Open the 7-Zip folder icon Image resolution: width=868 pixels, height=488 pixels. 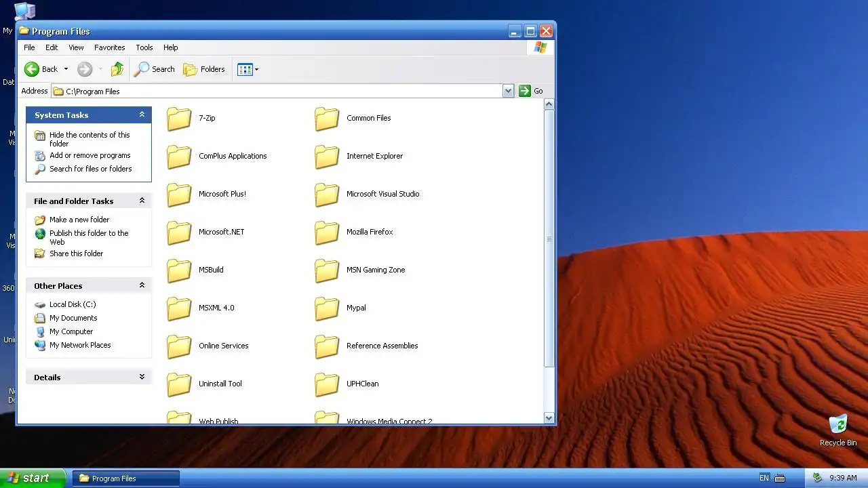click(180, 118)
